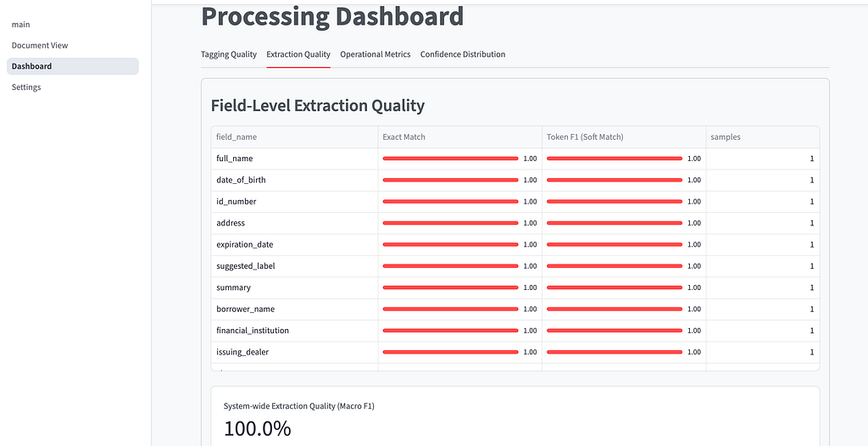The width and height of the screenshot is (868, 446).
Task: Click Exact Match progress bar for full_name
Action: pyautogui.click(x=451, y=159)
